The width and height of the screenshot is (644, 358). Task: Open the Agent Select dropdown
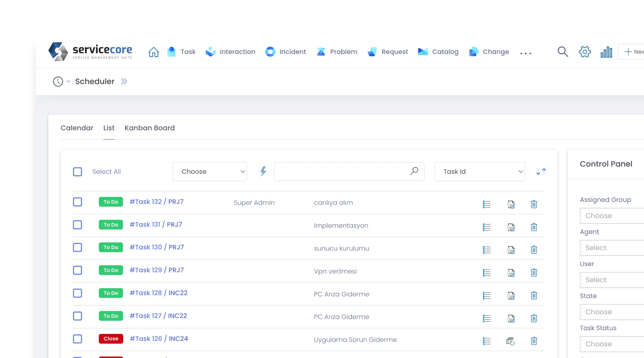pyautogui.click(x=612, y=248)
